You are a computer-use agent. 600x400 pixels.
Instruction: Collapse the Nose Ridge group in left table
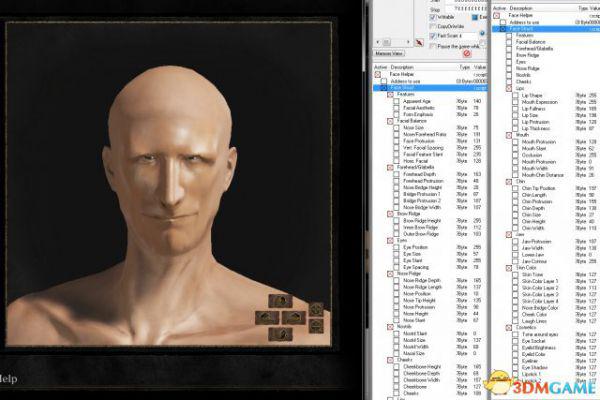point(390,274)
